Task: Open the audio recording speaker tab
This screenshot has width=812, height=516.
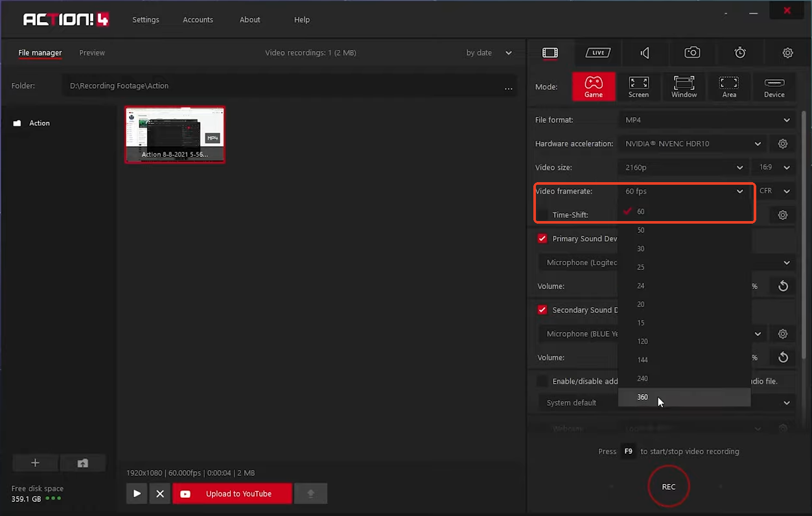Action: 645,53
